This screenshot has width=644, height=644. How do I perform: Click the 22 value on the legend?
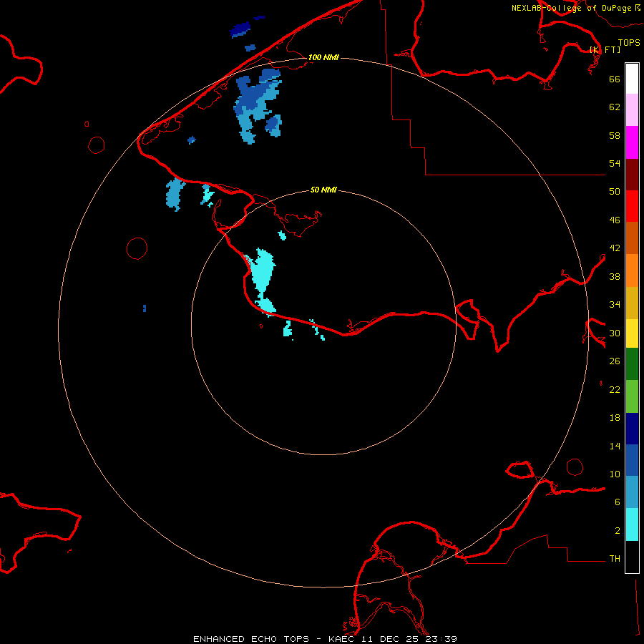tap(615, 390)
